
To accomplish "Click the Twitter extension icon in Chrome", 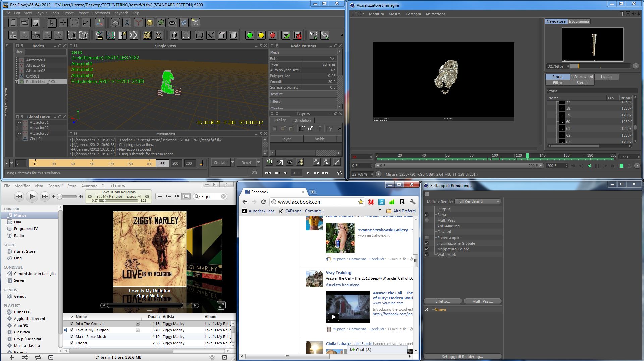I will 381,202.
